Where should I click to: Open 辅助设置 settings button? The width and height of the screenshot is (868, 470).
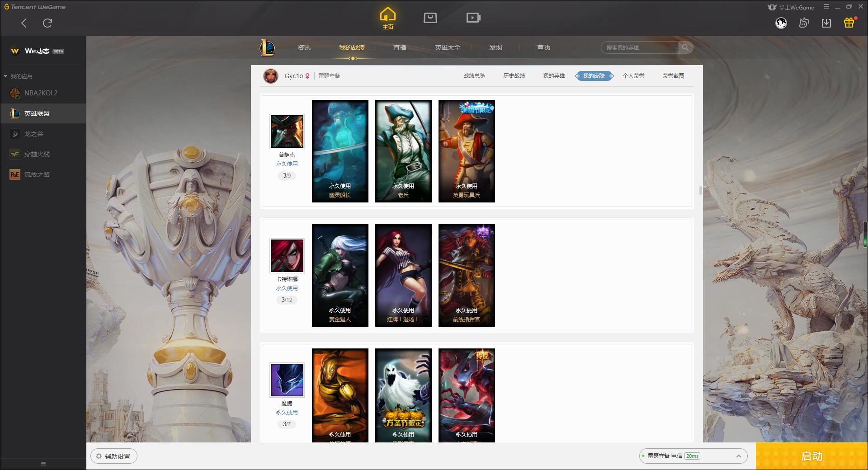[x=114, y=456]
